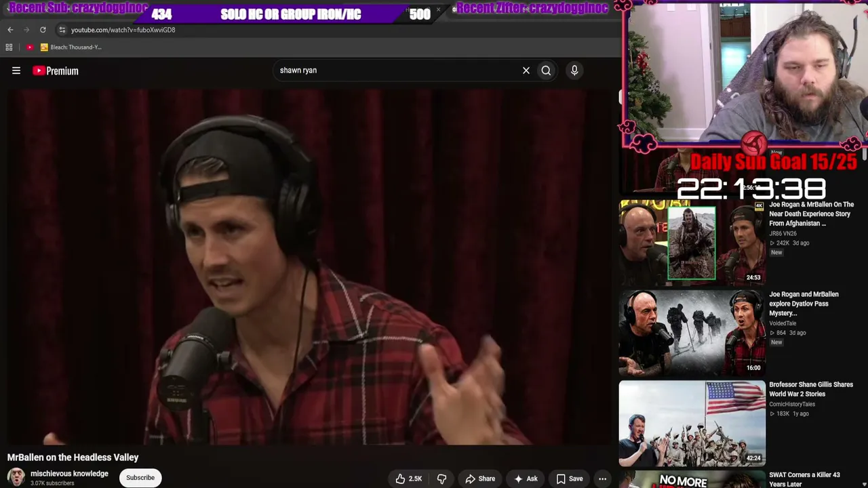Open title Joe Rogan & MrBallen Near Death Experience
Viewport: 868px width, 488px height.
pyautogui.click(x=811, y=213)
